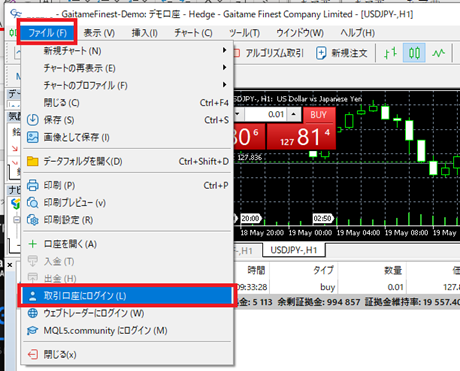Open the data folder (データフォルダを開く) icon
Screen dimensions: 460x371
point(33,161)
